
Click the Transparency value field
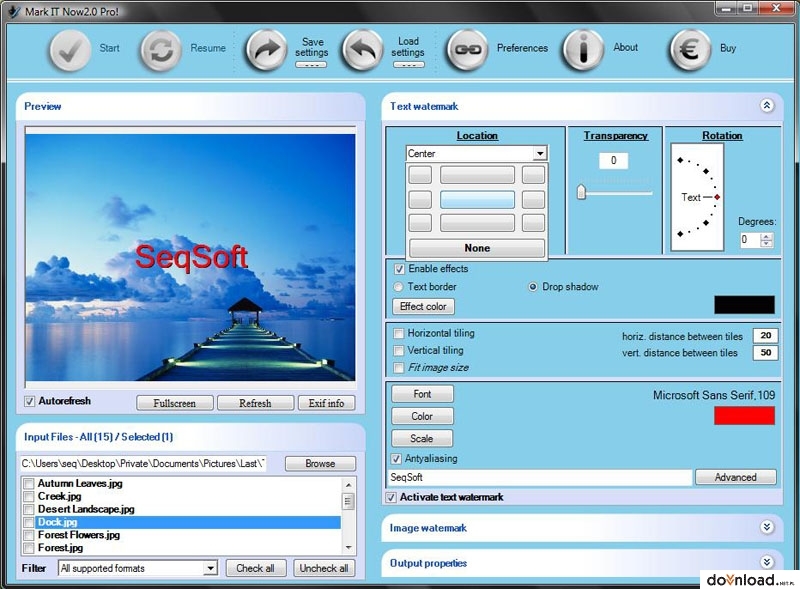coord(613,161)
